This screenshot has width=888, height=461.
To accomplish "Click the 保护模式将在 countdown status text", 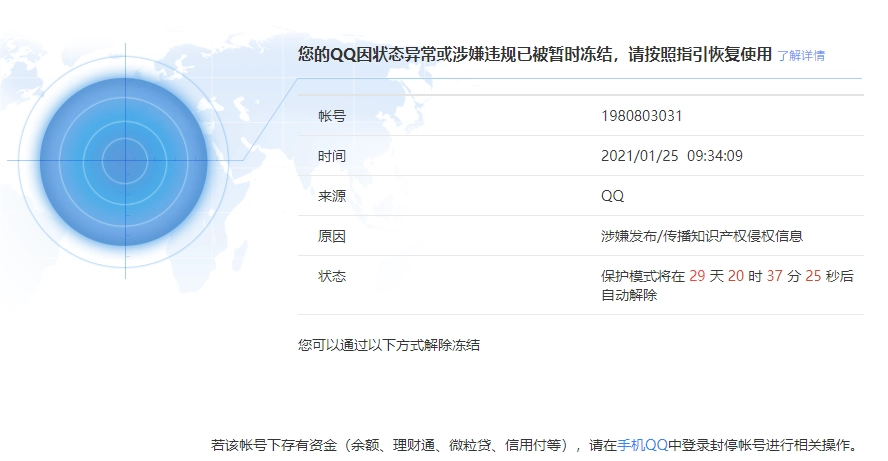I will point(727,285).
